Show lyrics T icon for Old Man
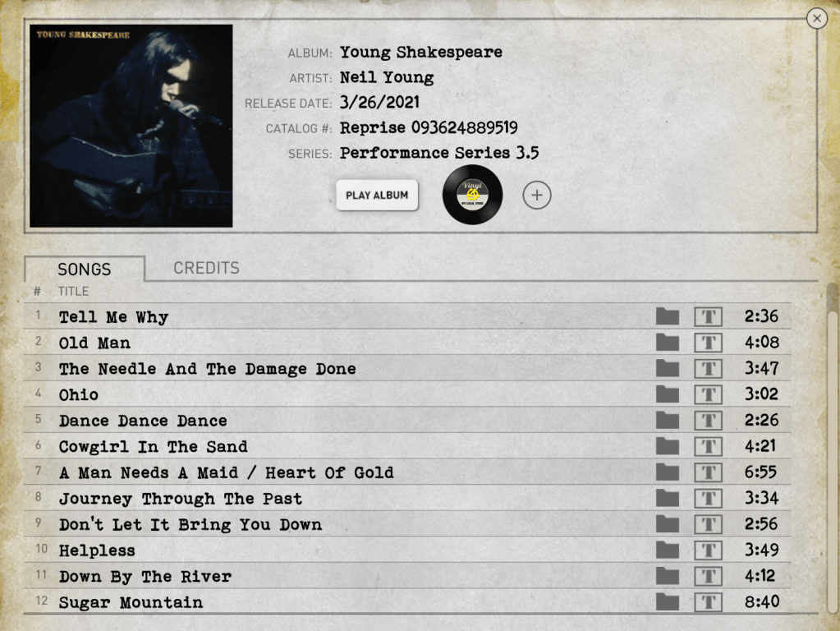Image resolution: width=840 pixels, height=631 pixels. (708, 343)
